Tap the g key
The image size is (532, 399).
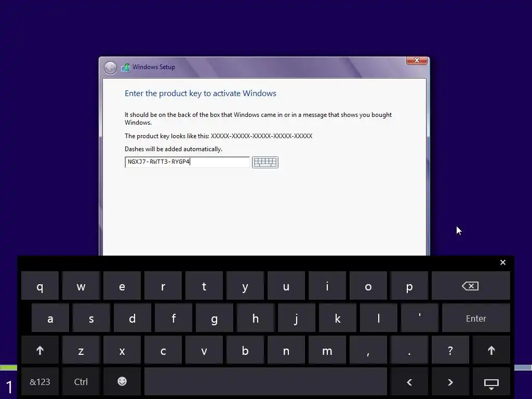tap(214, 318)
